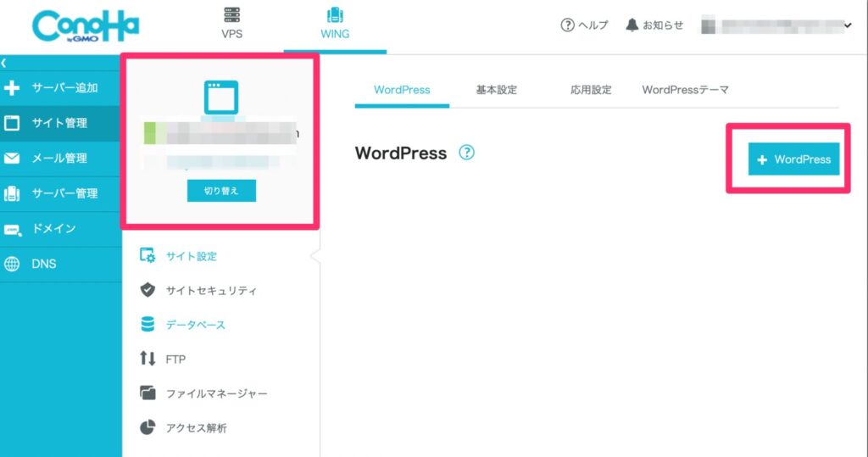868x457 pixels.
Task: Click the shield icon for サイトセキュリティ
Action: pos(147,290)
